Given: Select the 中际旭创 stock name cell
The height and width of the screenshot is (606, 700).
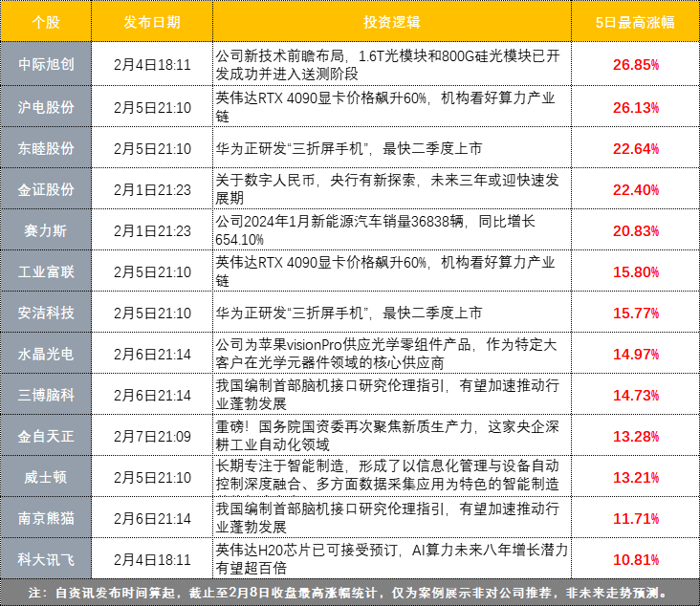Looking at the screenshot, I should pos(46,64).
